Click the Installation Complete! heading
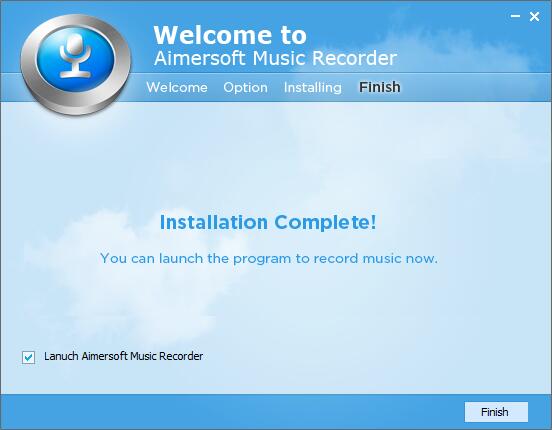 [x=268, y=222]
